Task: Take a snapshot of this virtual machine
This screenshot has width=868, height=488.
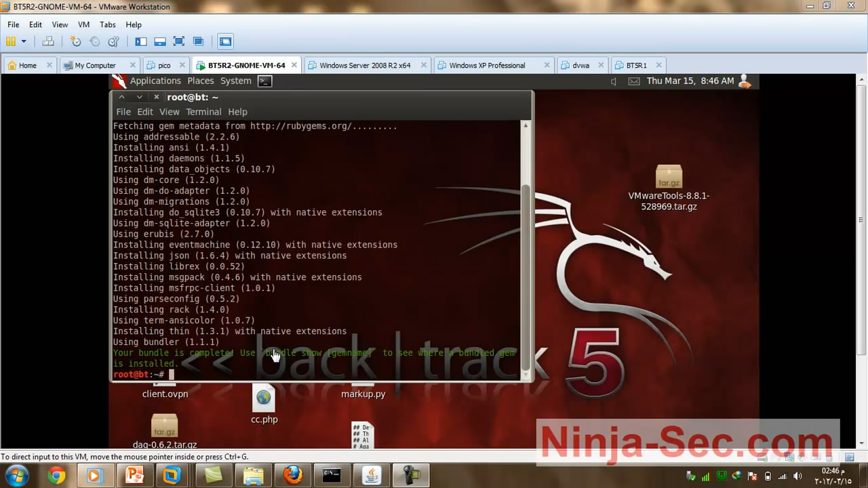Action: click(x=75, y=41)
